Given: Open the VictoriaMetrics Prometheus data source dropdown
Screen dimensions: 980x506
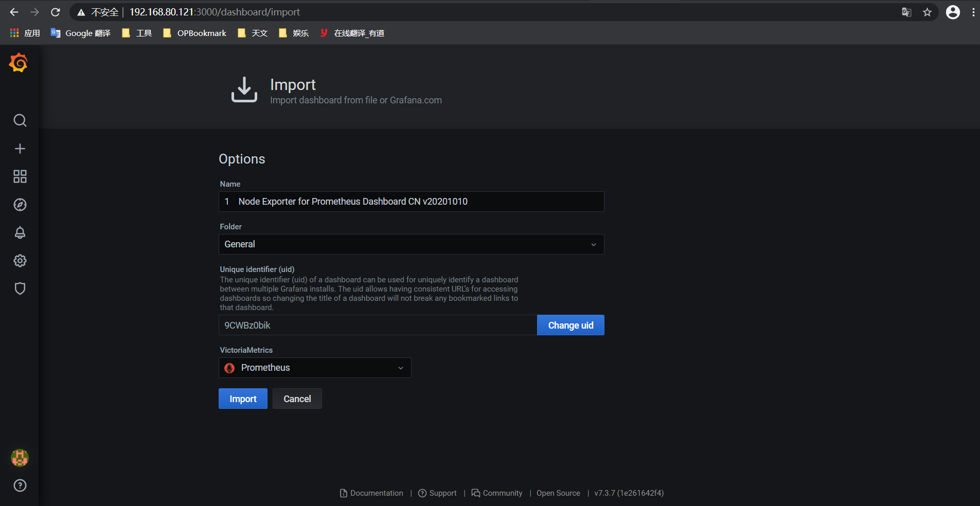Looking at the screenshot, I should (315, 368).
